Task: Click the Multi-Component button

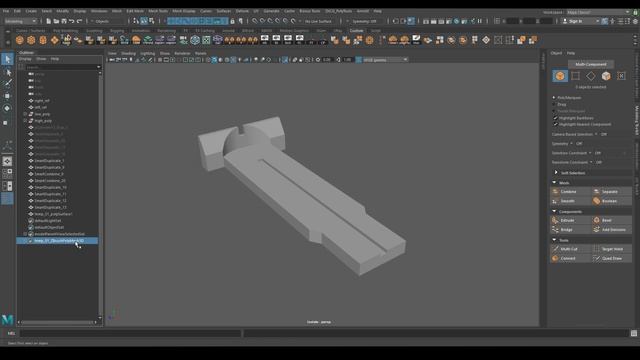Action: click(591, 64)
